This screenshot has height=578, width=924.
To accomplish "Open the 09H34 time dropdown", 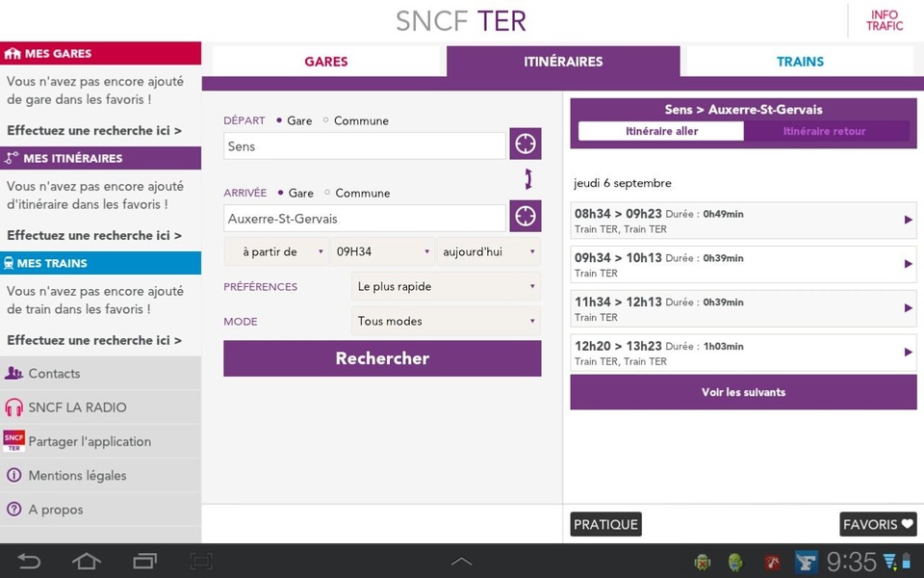I will pyautogui.click(x=382, y=251).
